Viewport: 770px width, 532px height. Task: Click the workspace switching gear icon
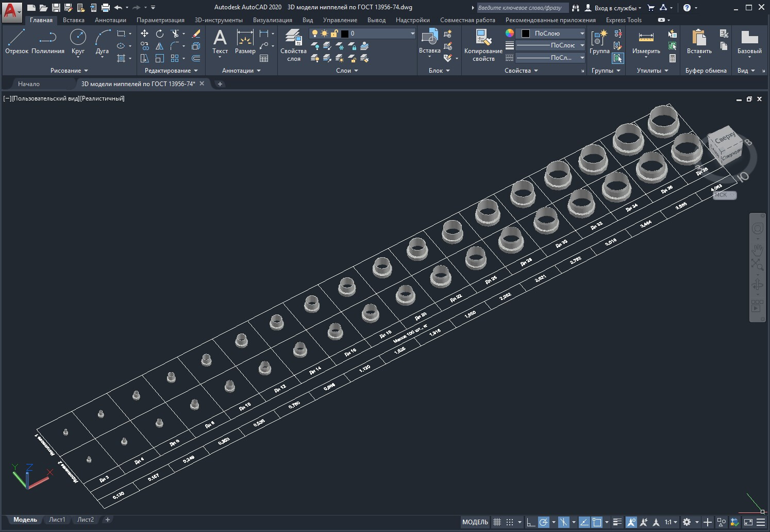tap(687, 522)
